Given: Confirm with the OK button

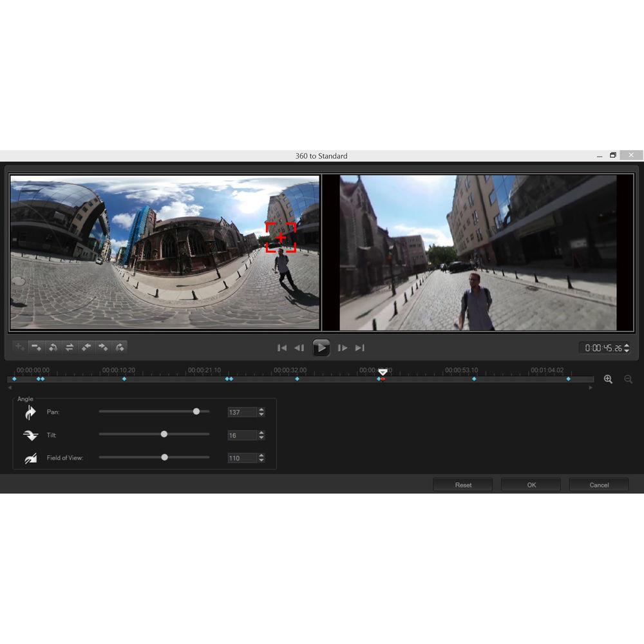Looking at the screenshot, I should point(531,485).
